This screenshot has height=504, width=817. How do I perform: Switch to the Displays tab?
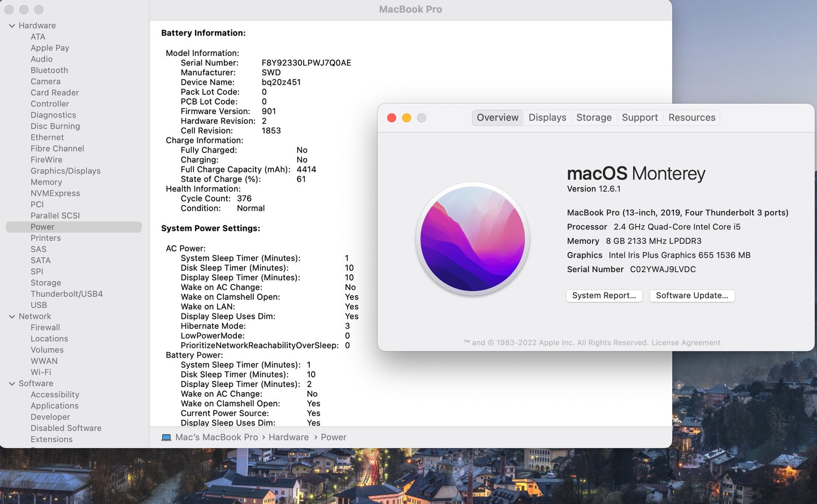point(547,118)
